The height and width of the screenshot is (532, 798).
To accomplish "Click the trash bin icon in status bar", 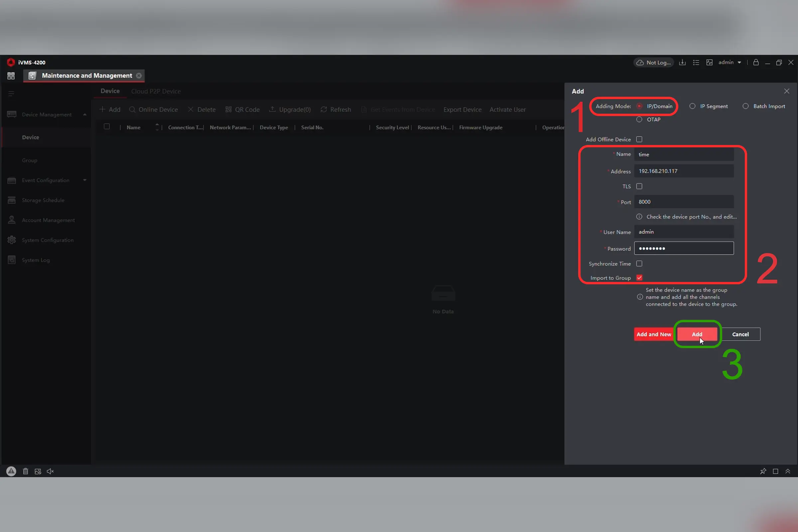I will pos(26,471).
